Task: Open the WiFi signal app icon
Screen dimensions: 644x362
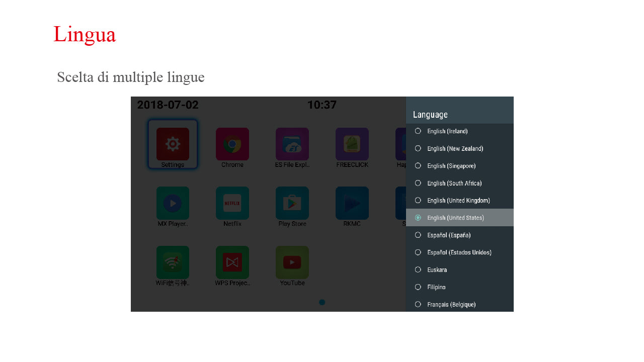Action: pyautogui.click(x=173, y=262)
